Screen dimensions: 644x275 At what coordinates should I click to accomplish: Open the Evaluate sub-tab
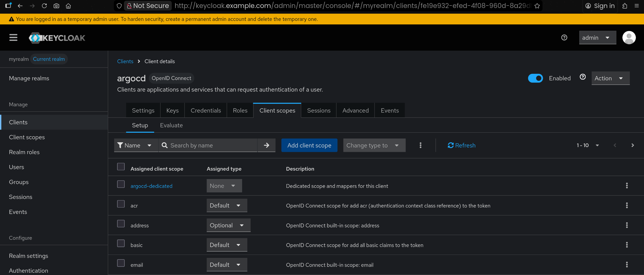point(171,125)
